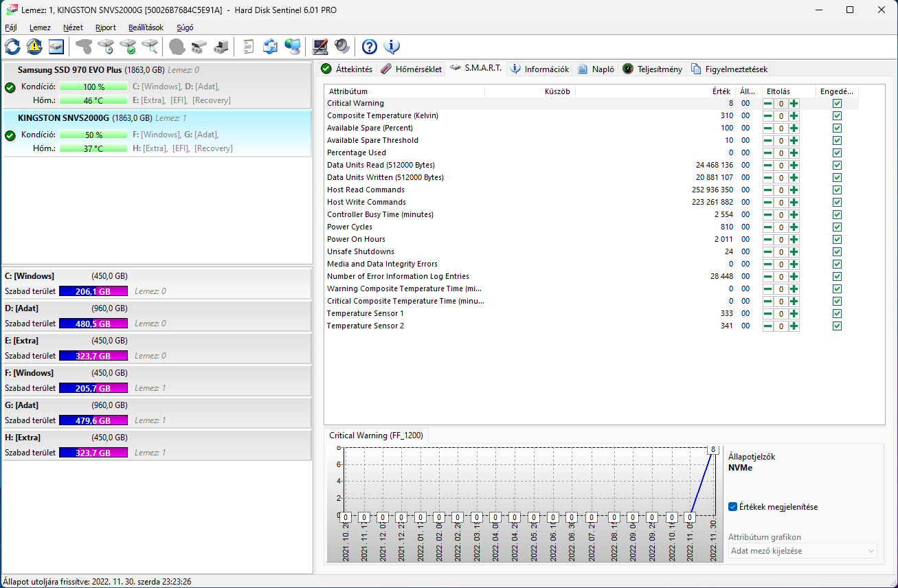Toggle the Unsafe Shutdowns enabled checkbox

coord(837,251)
